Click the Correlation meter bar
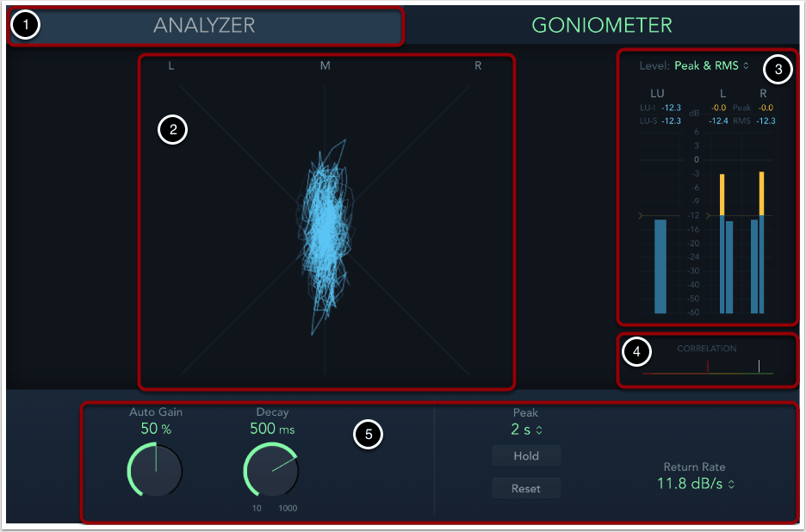This screenshot has width=806, height=532. (707, 373)
